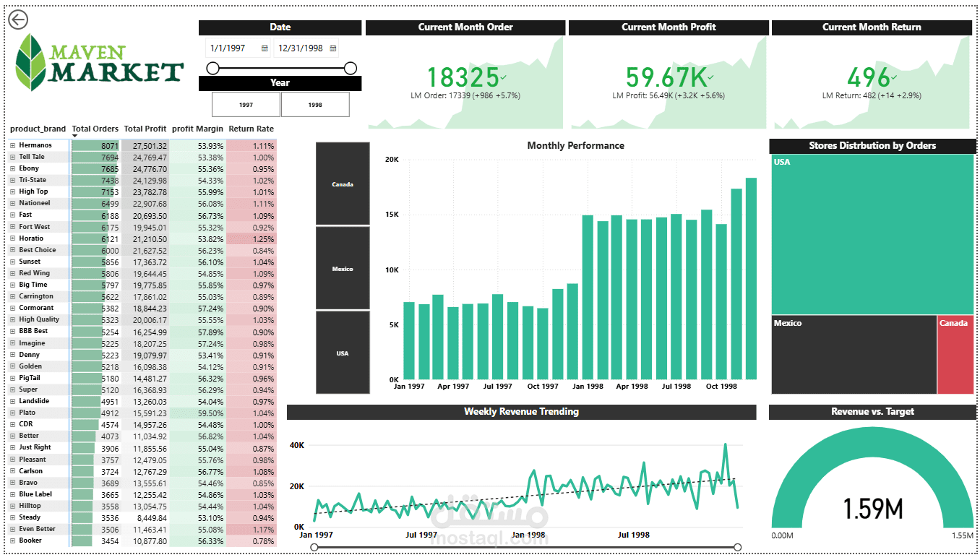Expand the Red Wing brand row
The width and height of the screenshot is (980, 560).
(13, 273)
